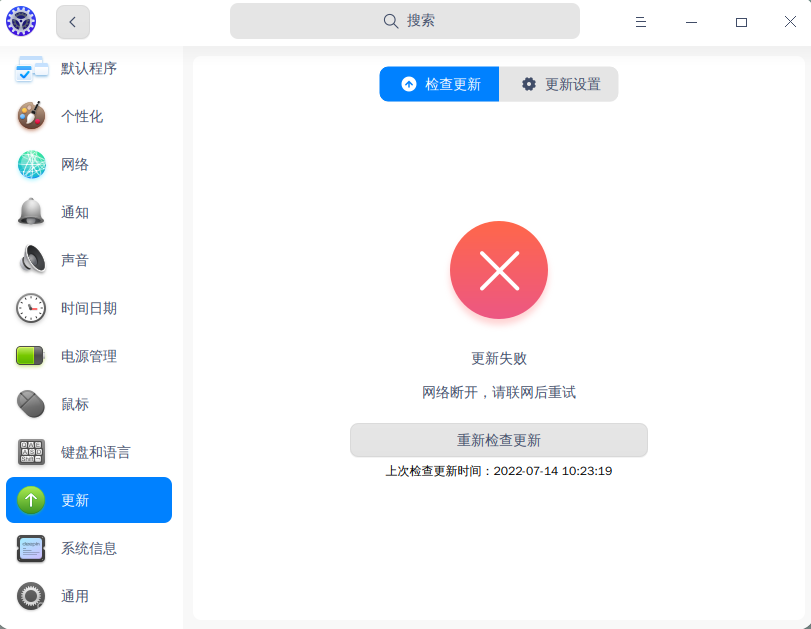Click the red update failure icon
The height and width of the screenshot is (629, 811).
coord(498,270)
